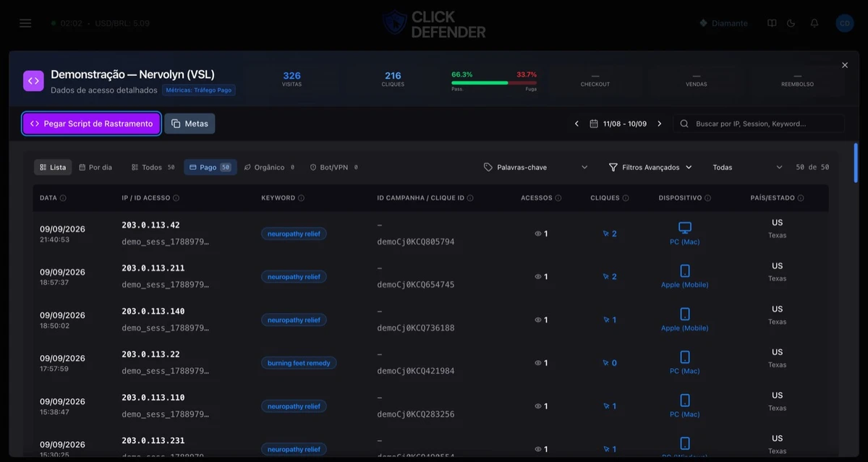Screen dimensions: 868x462
Task: Click click ID demoCj0KCQ736188
Action: (x=416, y=328)
